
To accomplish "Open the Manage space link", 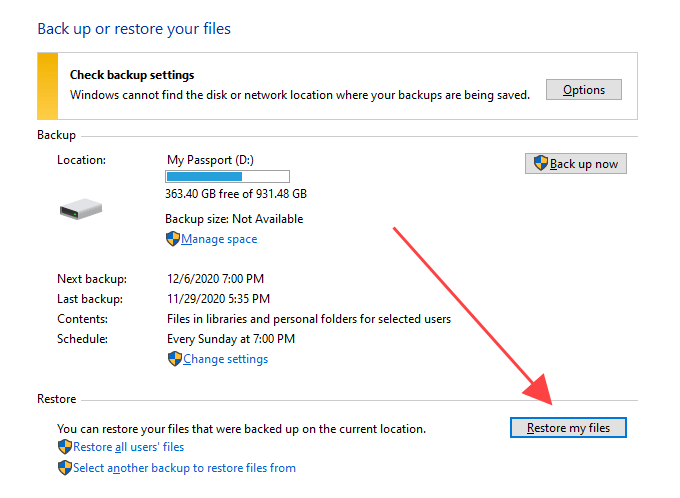I will coord(219,239).
